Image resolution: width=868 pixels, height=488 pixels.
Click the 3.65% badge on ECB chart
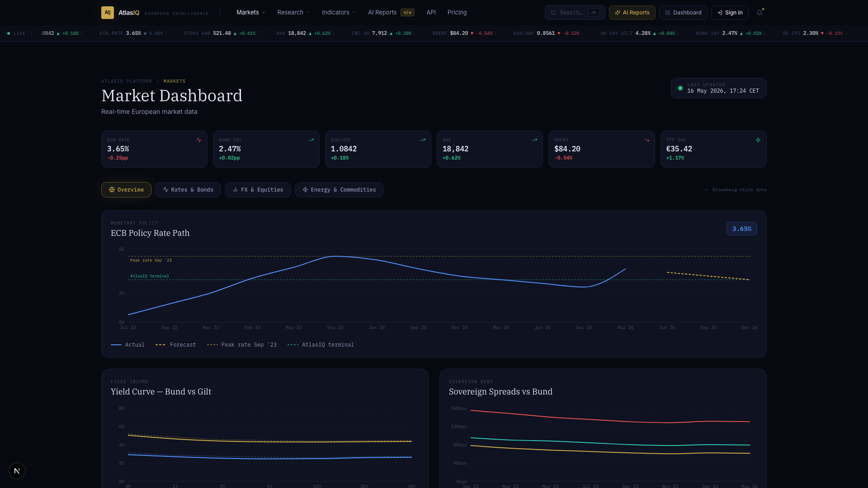[742, 229]
